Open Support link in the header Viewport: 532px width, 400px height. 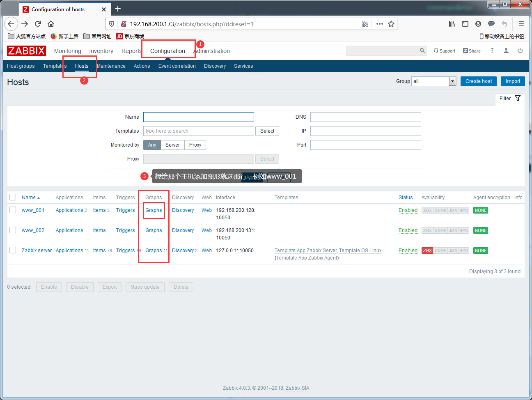(445, 51)
